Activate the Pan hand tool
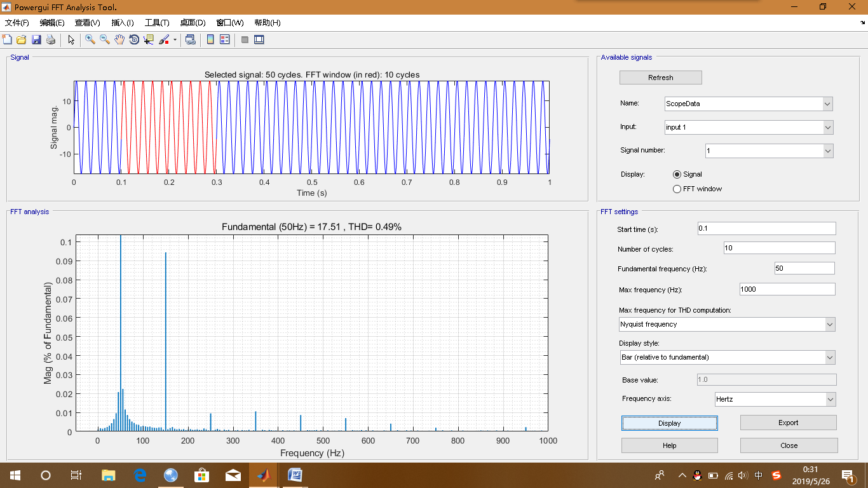868x488 pixels. [x=119, y=39]
